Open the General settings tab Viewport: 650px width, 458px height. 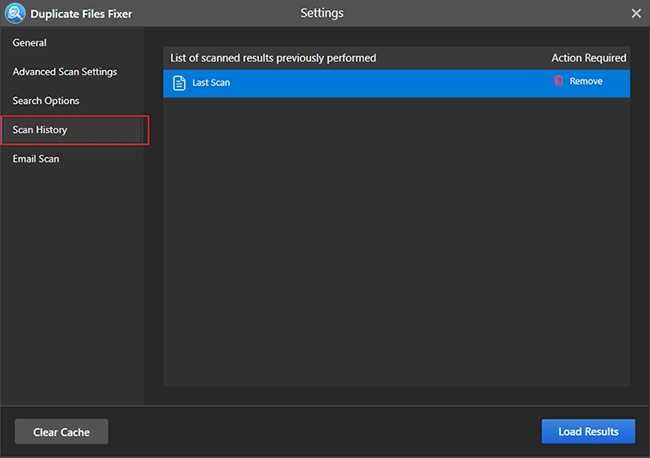(29, 43)
